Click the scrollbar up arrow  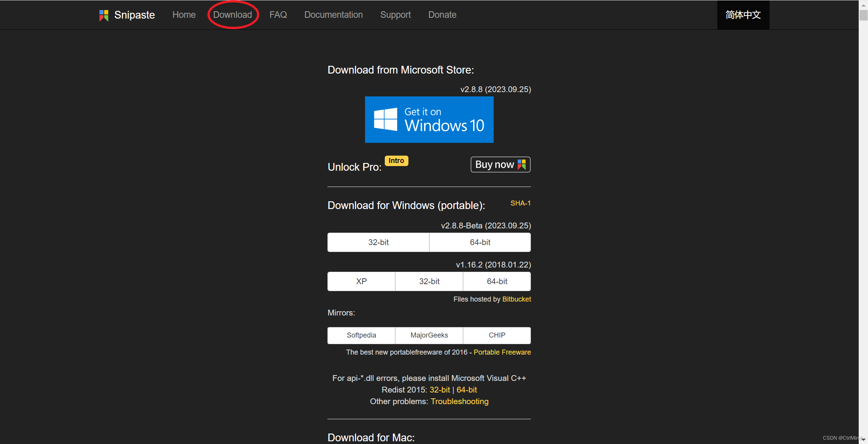(x=863, y=5)
